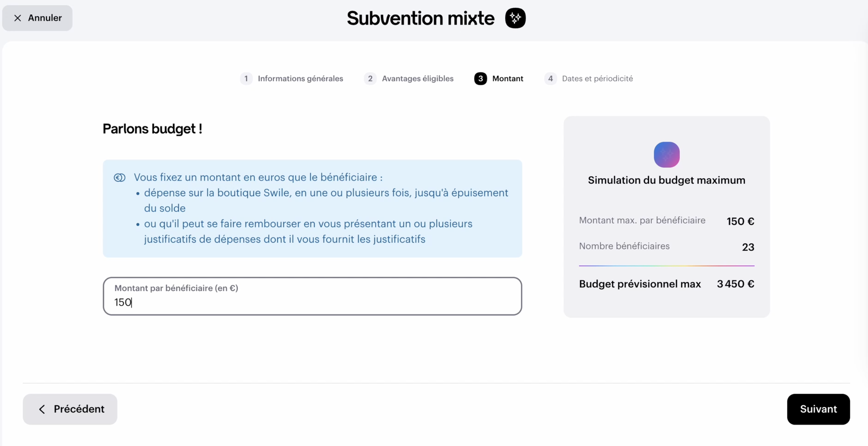
Task: Select the Montant step label
Action: (x=508, y=78)
